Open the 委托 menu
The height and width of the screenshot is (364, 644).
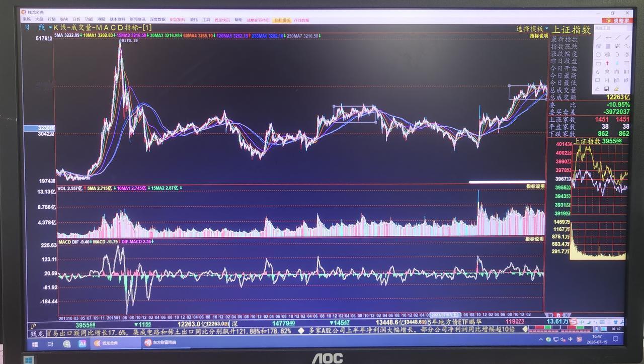pos(194,20)
